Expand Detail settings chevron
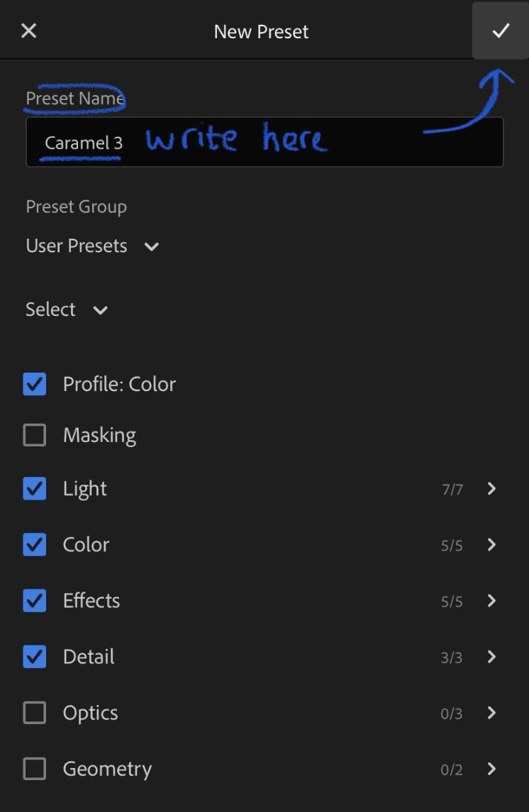 pyautogui.click(x=491, y=657)
